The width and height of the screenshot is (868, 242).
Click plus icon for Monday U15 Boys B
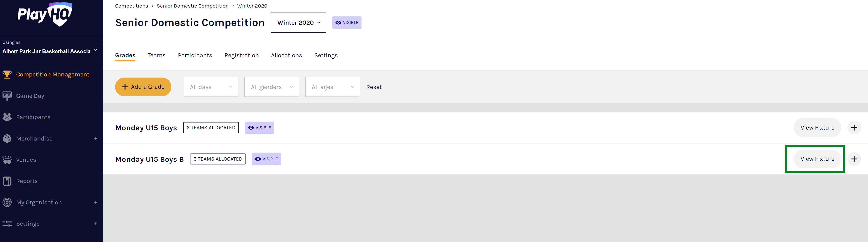854,159
